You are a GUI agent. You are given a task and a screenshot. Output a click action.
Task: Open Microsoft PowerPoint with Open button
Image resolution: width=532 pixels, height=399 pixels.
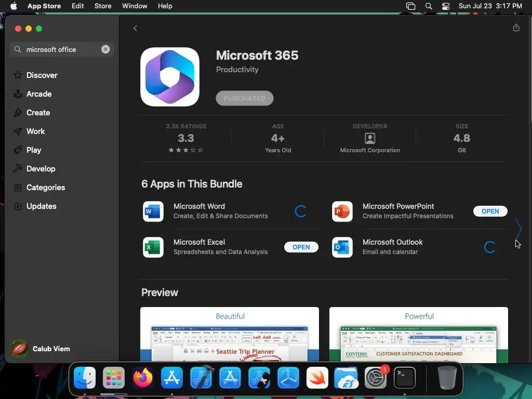click(x=490, y=211)
